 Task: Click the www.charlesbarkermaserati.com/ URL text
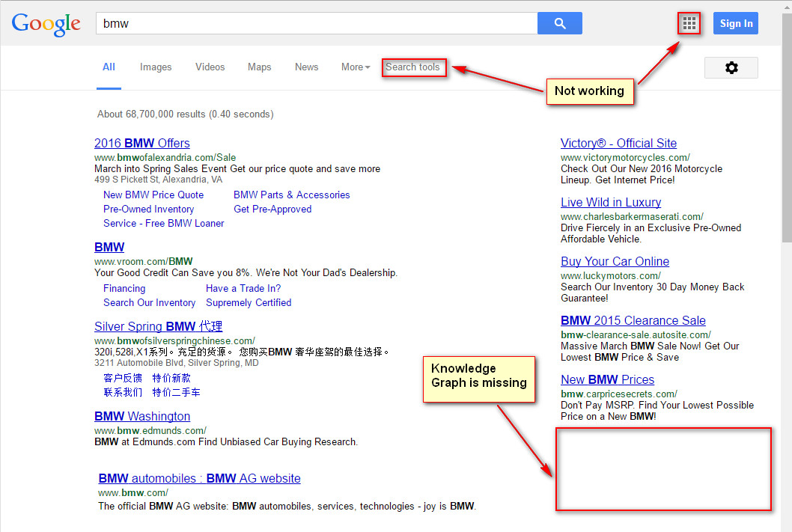click(632, 216)
